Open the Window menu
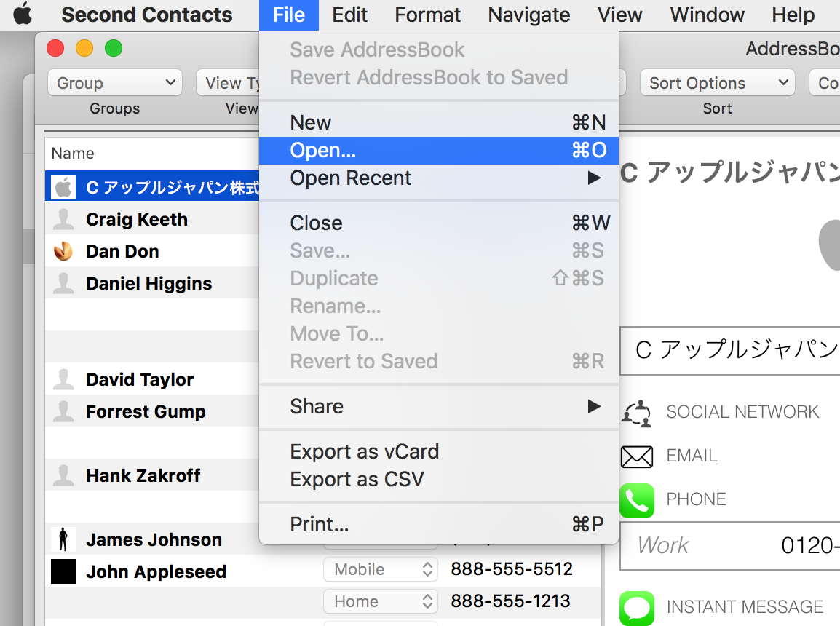Image resolution: width=840 pixels, height=626 pixels. [x=707, y=15]
